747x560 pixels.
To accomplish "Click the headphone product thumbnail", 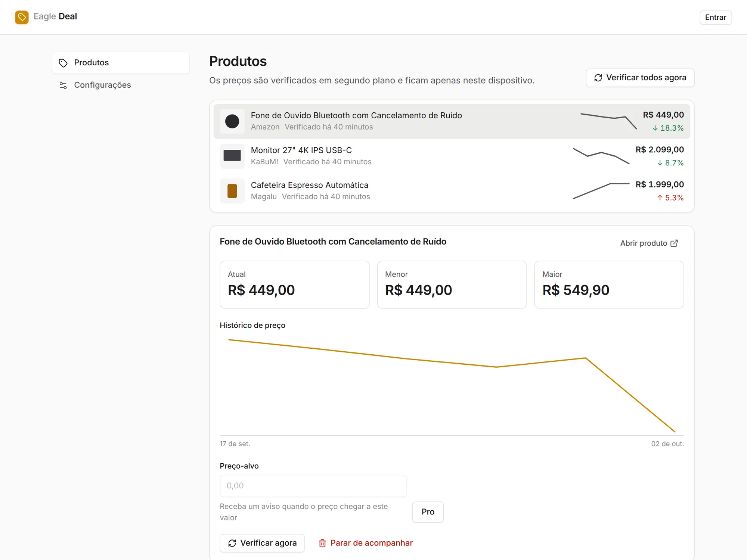I will 232,121.
